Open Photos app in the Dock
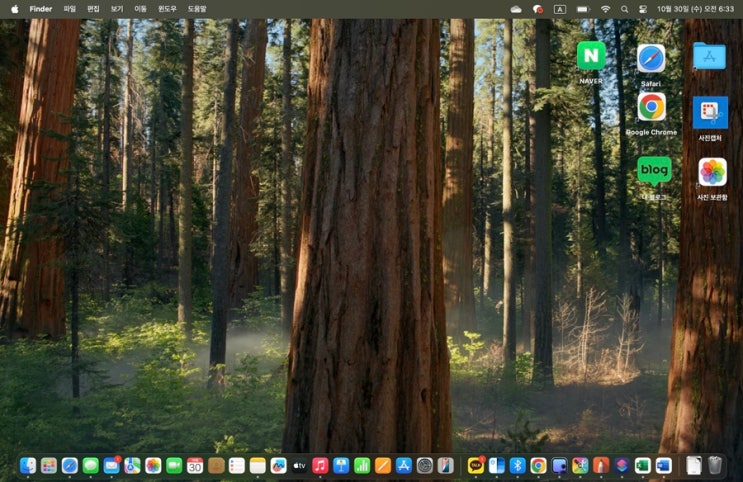 153,466
